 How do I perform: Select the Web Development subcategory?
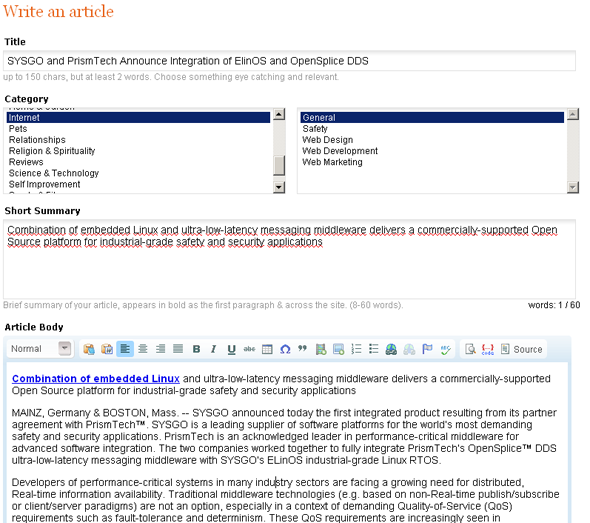coord(432,151)
